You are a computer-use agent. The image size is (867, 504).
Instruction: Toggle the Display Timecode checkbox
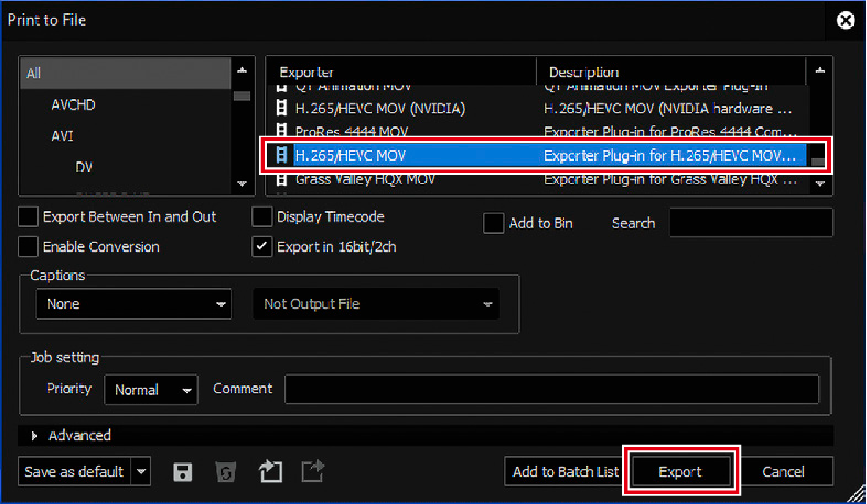pyautogui.click(x=262, y=217)
